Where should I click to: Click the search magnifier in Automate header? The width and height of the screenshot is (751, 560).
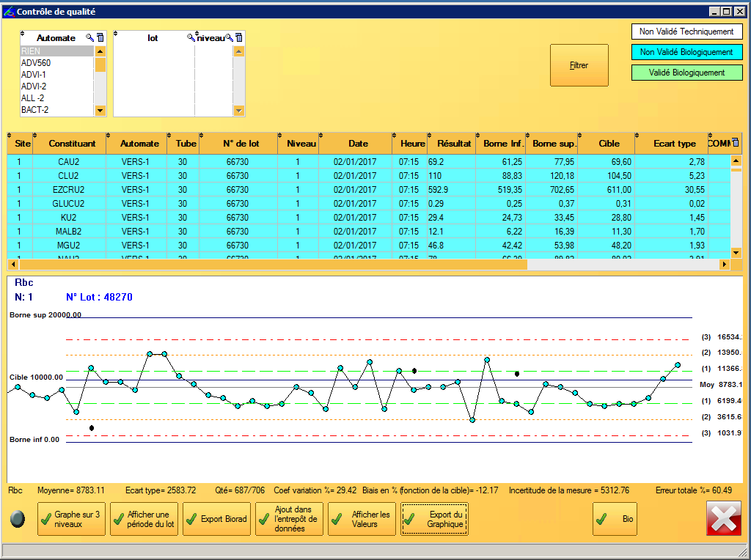(90, 37)
